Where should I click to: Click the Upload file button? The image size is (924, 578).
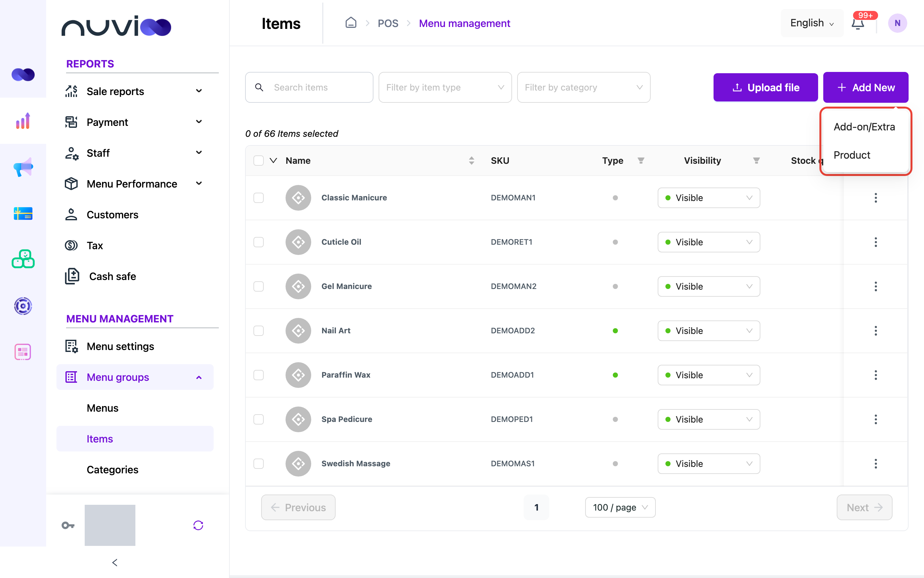[766, 88]
